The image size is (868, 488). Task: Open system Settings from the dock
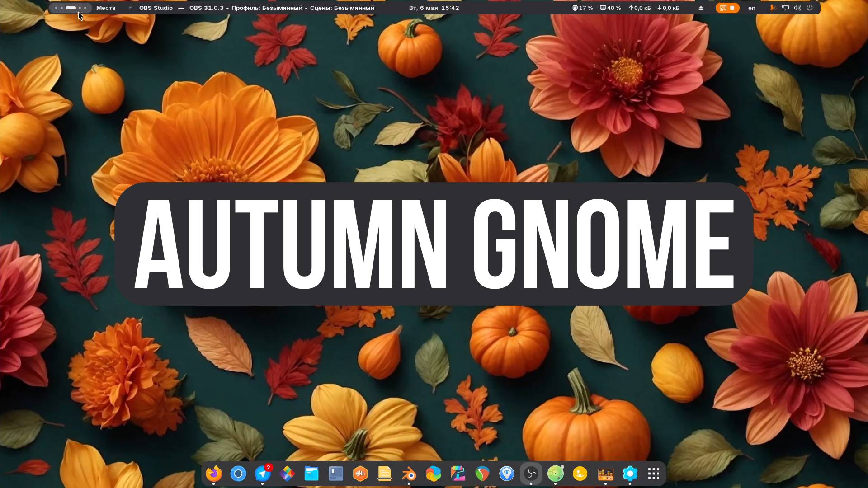click(x=630, y=474)
